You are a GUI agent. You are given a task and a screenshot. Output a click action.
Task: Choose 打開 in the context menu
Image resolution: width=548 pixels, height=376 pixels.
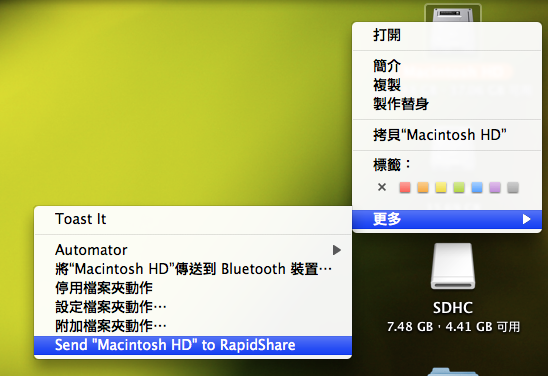(x=447, y=35)
